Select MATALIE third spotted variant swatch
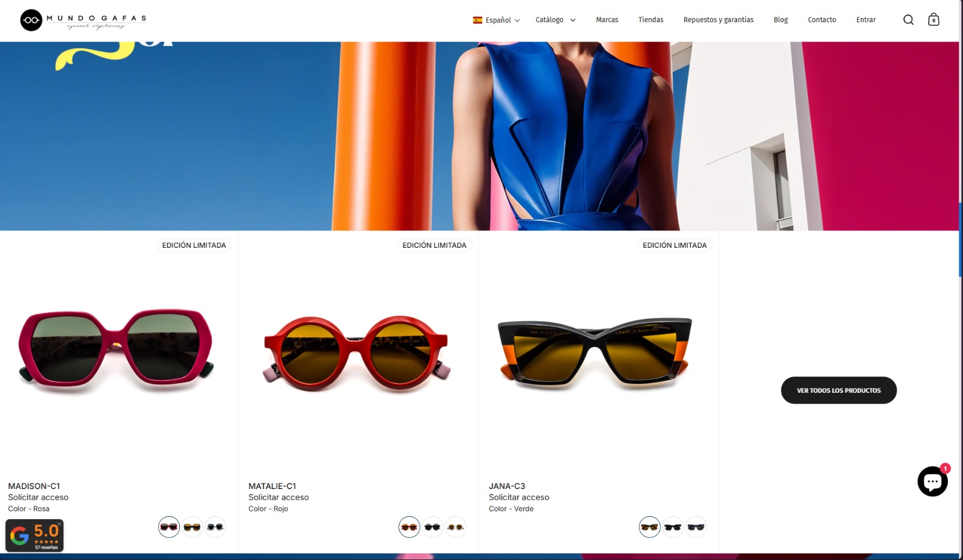Viewport: 963px width, 560px height. [x=455, y=527]
